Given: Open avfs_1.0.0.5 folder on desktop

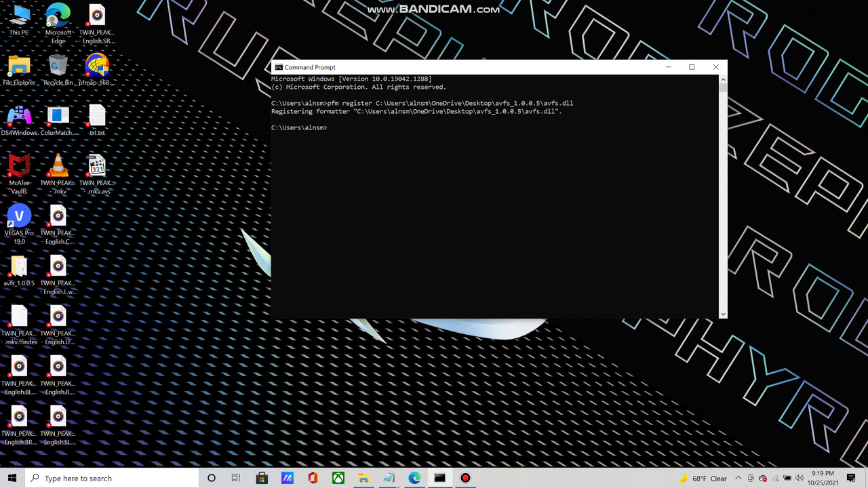Looking at the screenshot, I should 19,271.
